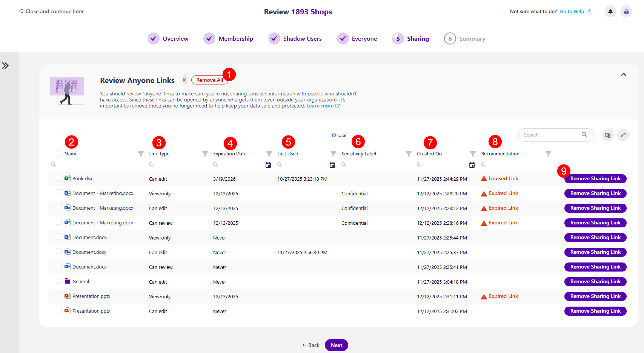
Task: Tick the checkbox for the General folder row
Action: click(x=58, y=281)
